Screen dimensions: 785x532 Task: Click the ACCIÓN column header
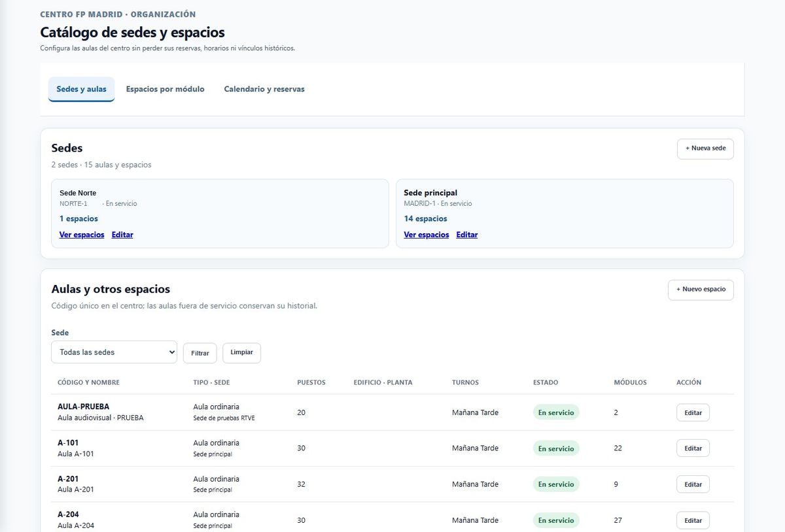click(x=689, y=382)
